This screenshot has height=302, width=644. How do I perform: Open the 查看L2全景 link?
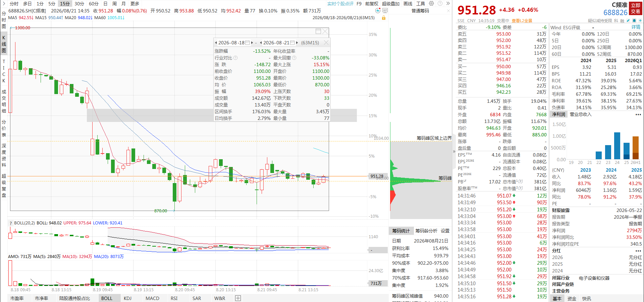click(522, 21)
